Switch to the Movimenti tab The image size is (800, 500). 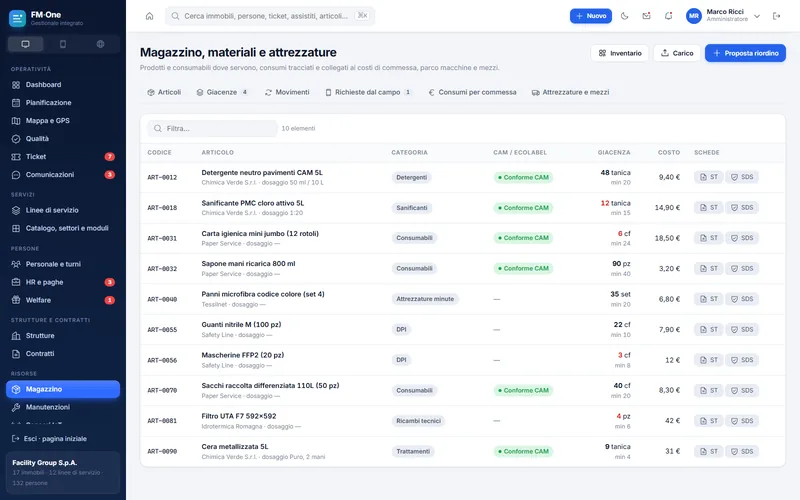pyautogui.click(x=287, y=92)
